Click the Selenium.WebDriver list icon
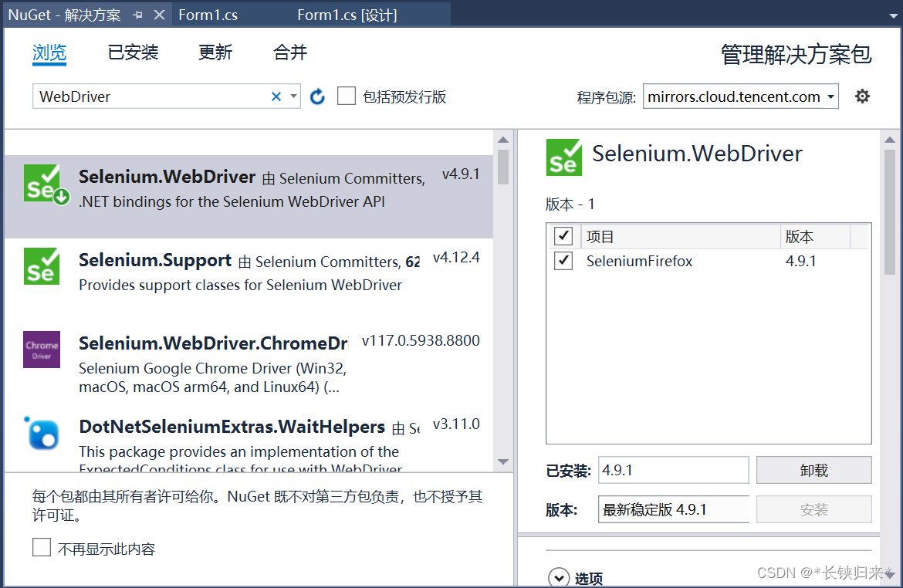Image resolution: width=903 pixels, height=588 pixels. pyautogui.click(x=46, y=184)
